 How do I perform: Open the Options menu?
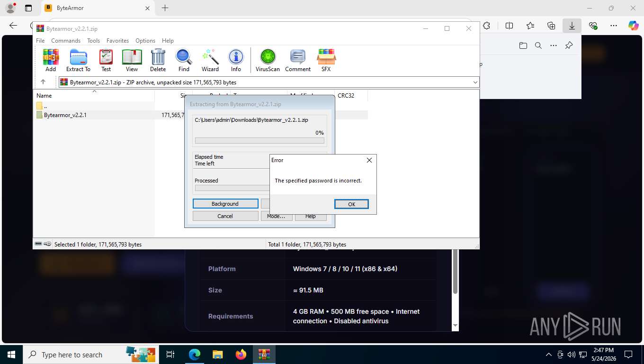coord(145,41)
